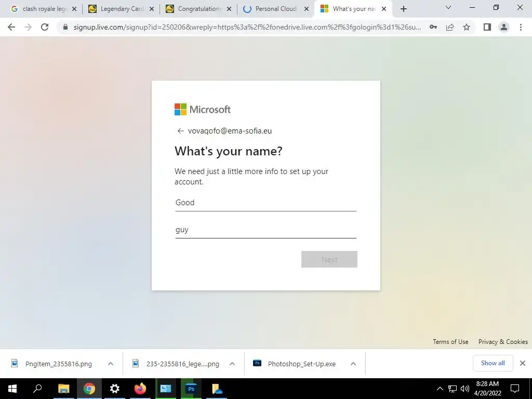Go back using the browser back arrow
The height and width of the screenshot is (399, 532).
coord(11,27)
